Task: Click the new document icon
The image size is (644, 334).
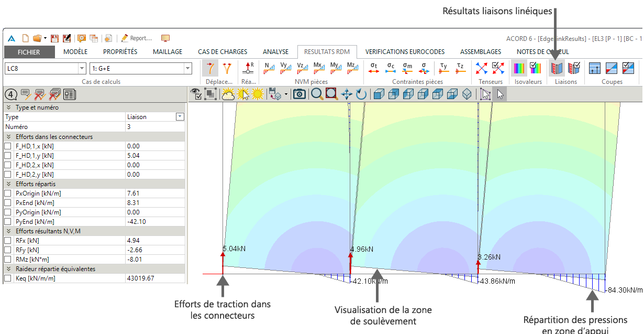Action: (x=25, y=38)
